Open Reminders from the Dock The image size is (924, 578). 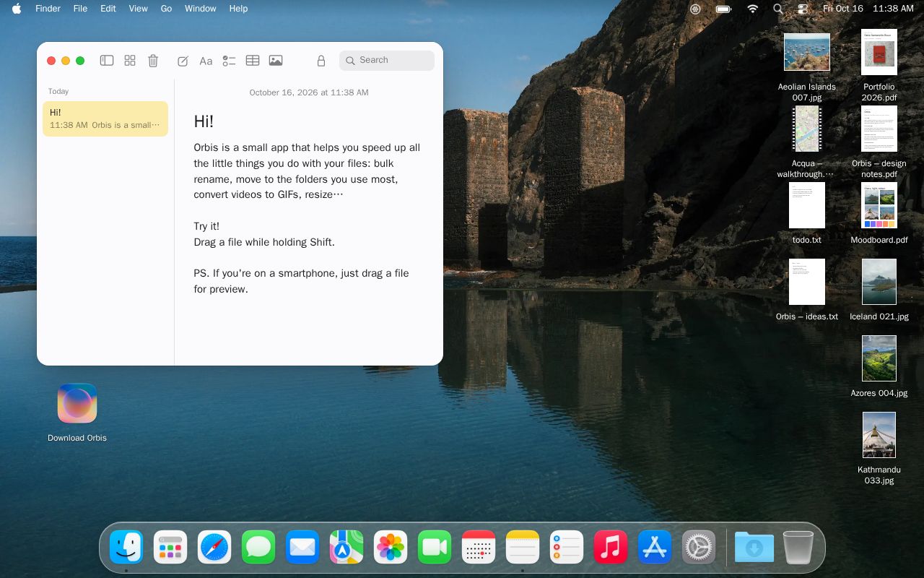[x=567, y=547]
